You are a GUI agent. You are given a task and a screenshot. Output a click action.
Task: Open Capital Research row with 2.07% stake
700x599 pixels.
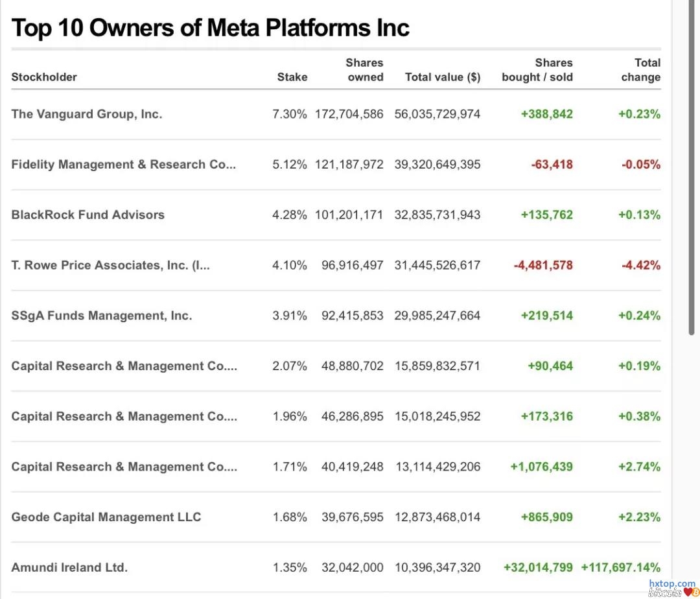point(124,366)
